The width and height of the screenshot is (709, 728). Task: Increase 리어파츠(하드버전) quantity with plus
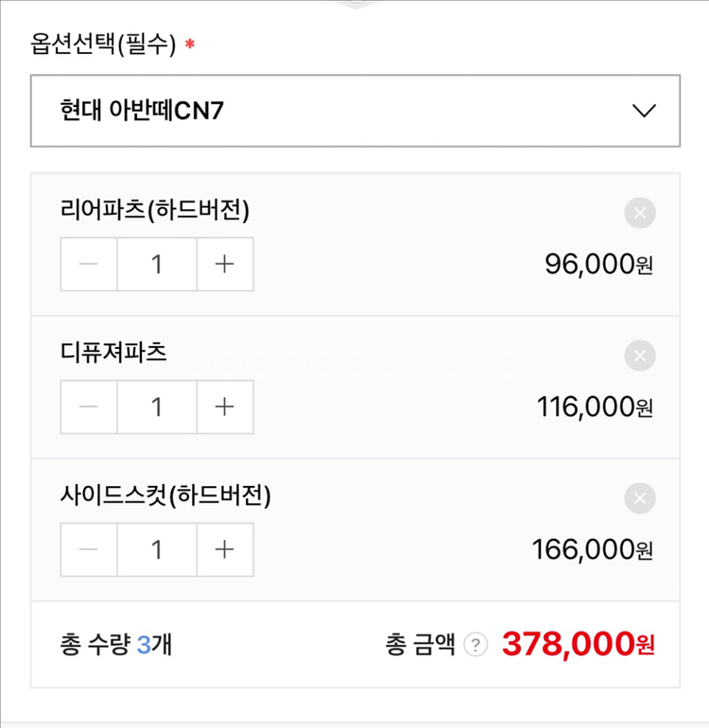224,264
